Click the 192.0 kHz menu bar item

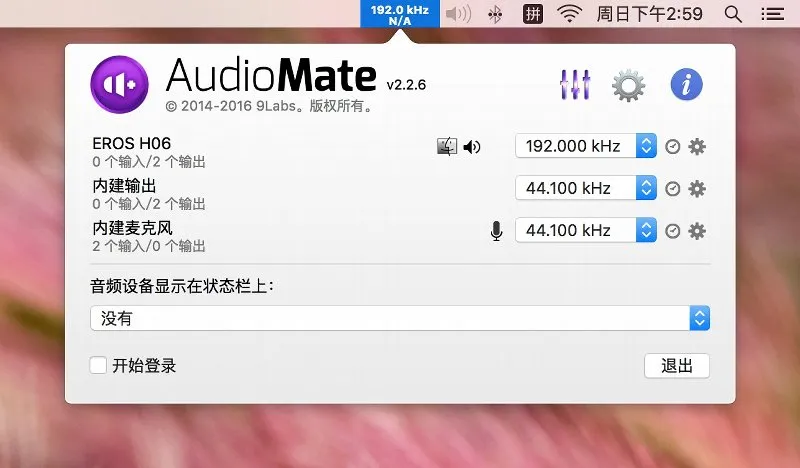point(399,14)
